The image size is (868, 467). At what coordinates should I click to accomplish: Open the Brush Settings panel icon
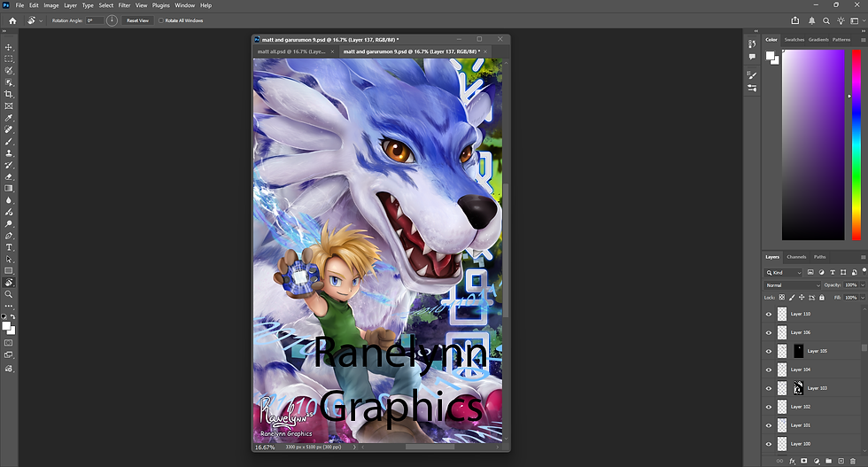tap(752, 75)
